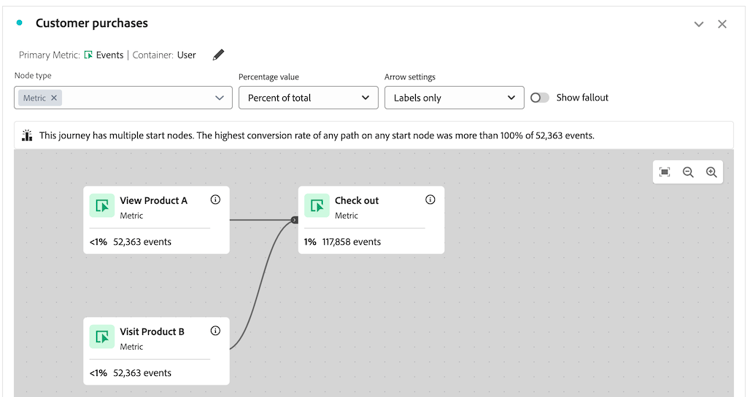Viewport: 750px width, 397px height.
Task: Open the Labels only arrow settings dropdown
Action: [x=454, y=98]
